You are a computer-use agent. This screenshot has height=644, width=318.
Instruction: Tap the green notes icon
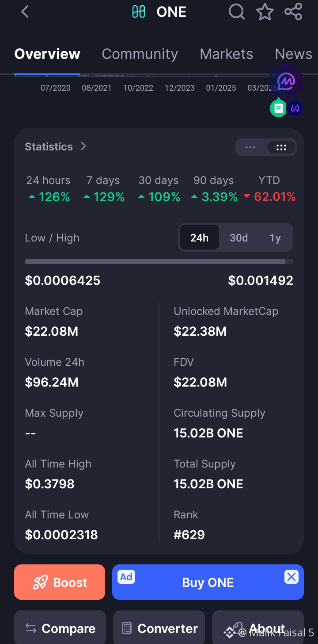pyautogui.click(x=279, y=108)
